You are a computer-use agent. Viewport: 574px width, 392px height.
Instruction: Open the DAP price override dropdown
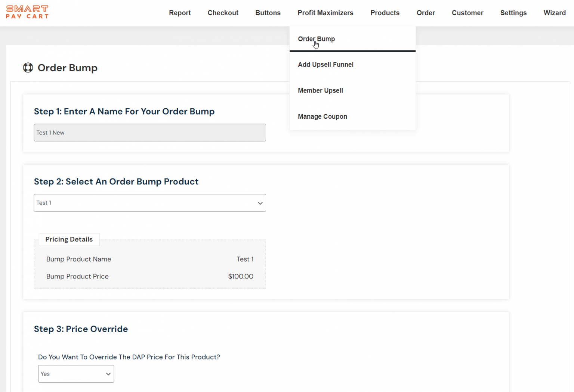(76, 374)
